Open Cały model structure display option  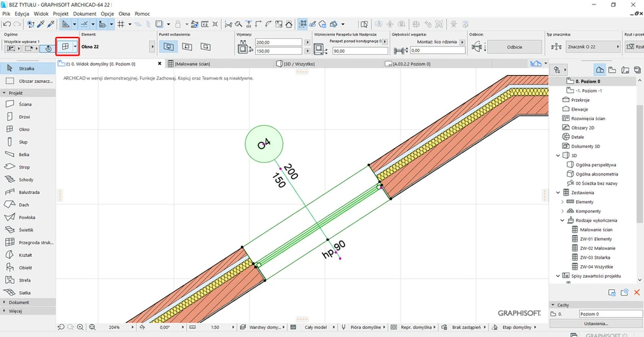tap(315, 327)
